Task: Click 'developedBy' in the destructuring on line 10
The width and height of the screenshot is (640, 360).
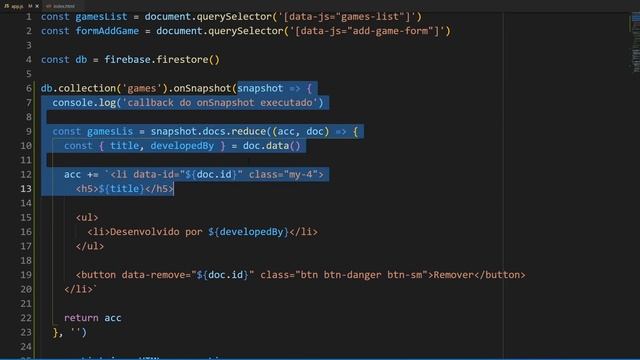Action: click(x=182, y=146)
